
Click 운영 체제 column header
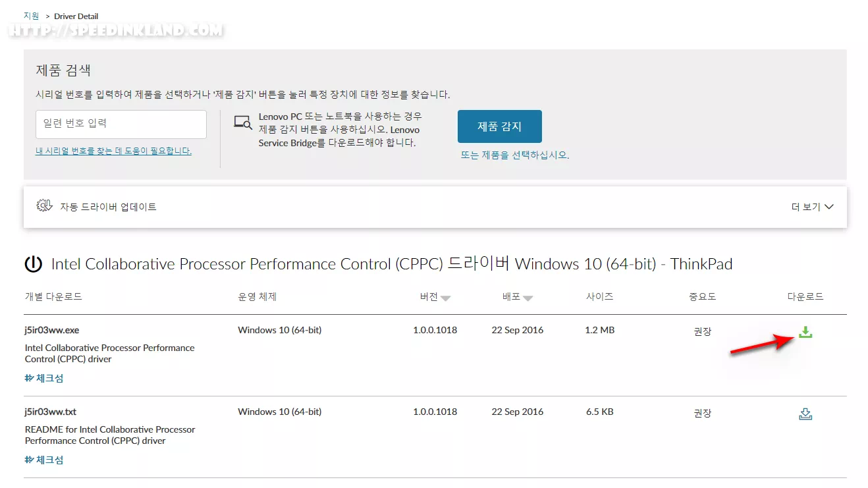pyautogui.click(x=258, y=296)
